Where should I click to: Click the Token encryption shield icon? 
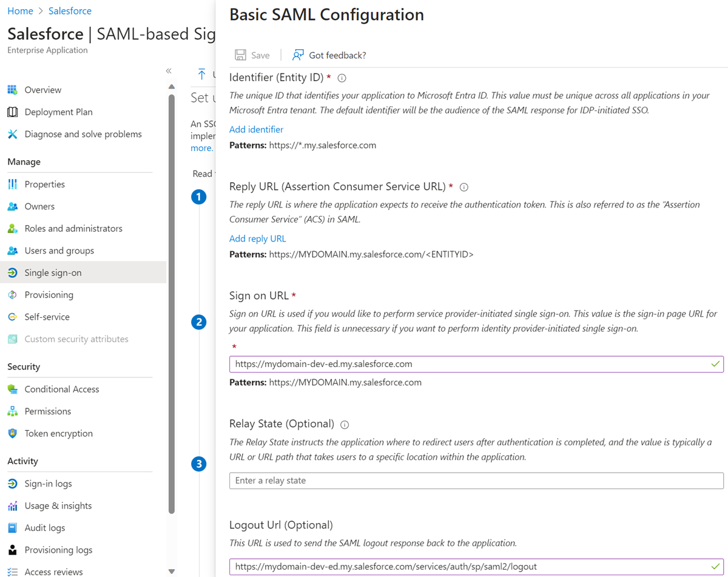pyautogui.click(x=12, y=433)
